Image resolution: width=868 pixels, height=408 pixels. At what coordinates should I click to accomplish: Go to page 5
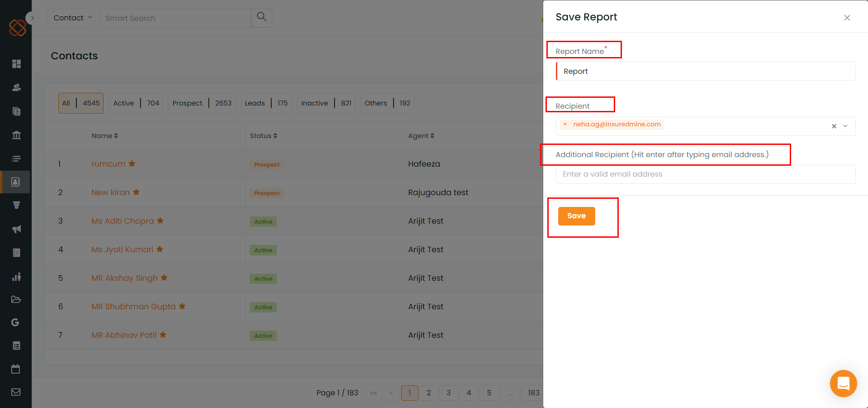(x=489, y=393)
